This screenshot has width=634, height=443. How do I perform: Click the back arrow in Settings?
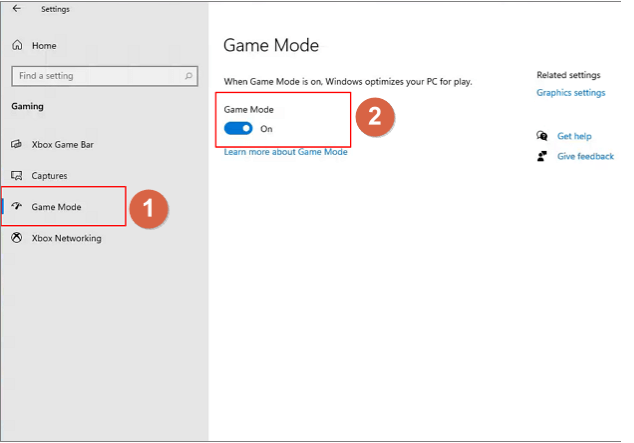pos(17,8)
